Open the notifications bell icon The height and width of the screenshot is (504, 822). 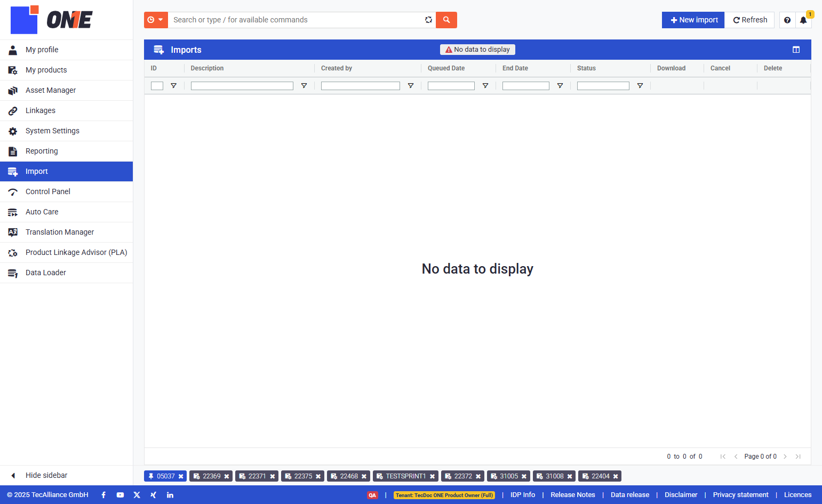click(x=803, y=20)
